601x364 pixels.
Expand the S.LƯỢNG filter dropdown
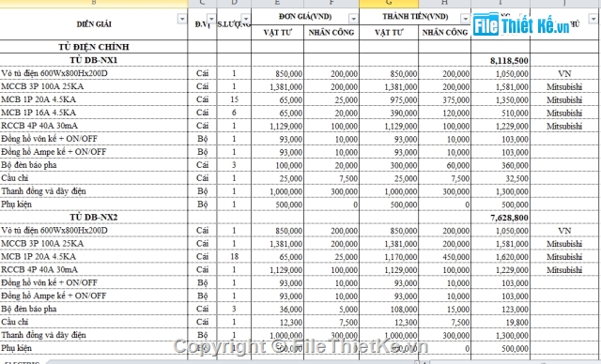[246, 19]
